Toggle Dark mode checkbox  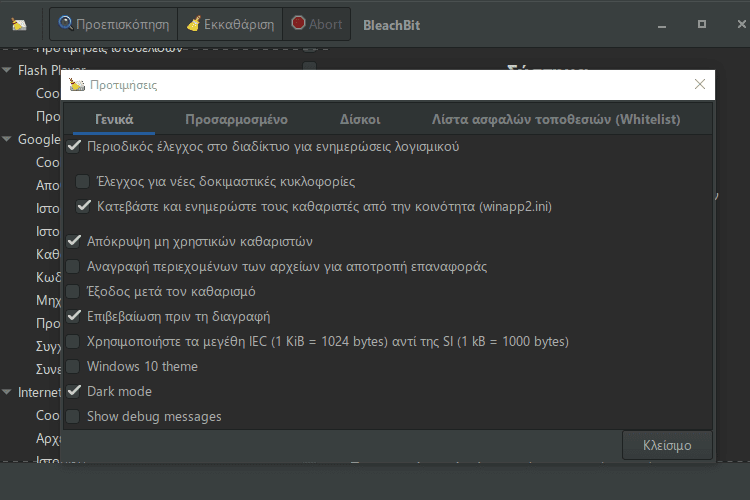[x=74, y=391]
